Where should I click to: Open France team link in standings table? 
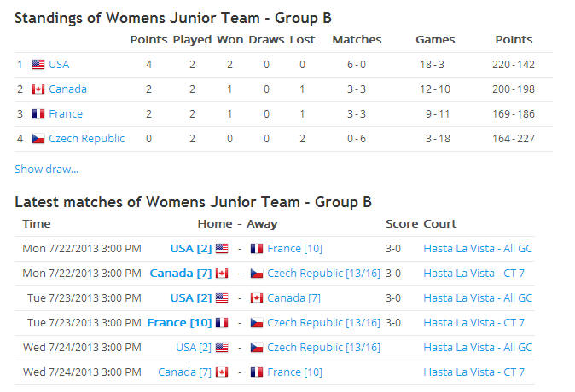pyautogui.click(x=66, y=114)
